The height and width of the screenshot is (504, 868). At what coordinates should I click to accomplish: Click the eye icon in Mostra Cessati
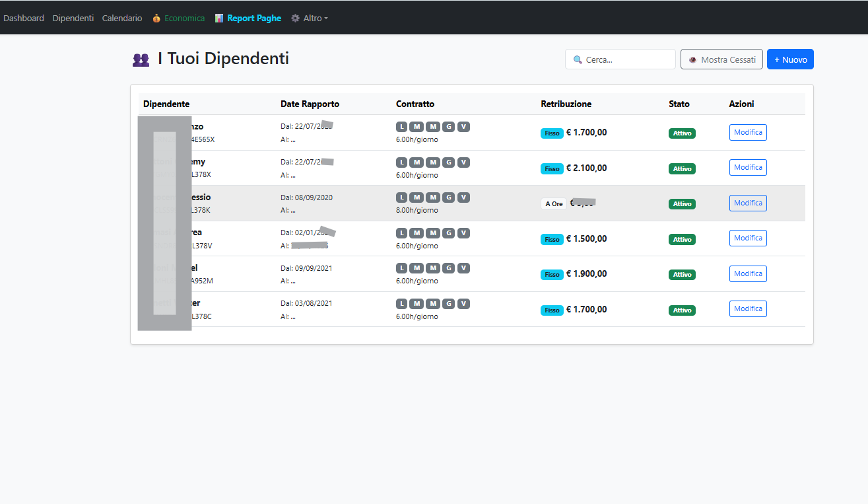coord(692,59)
